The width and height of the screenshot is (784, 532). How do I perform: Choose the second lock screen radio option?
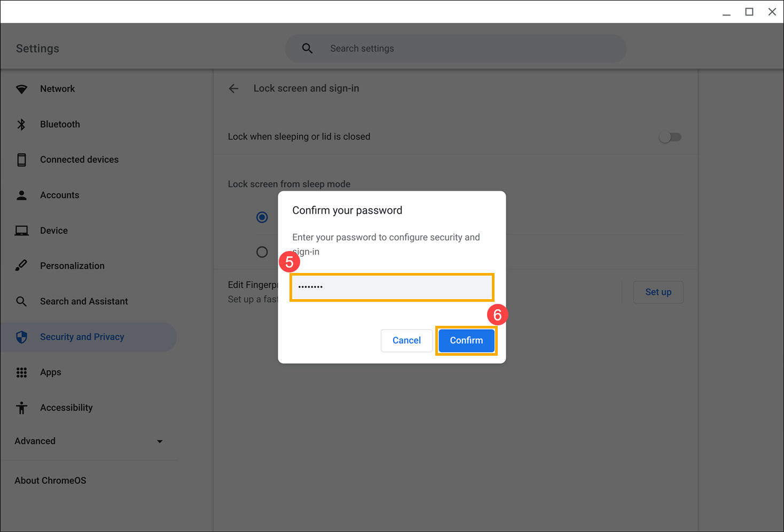pyautogui.click(x=262, y=252)
